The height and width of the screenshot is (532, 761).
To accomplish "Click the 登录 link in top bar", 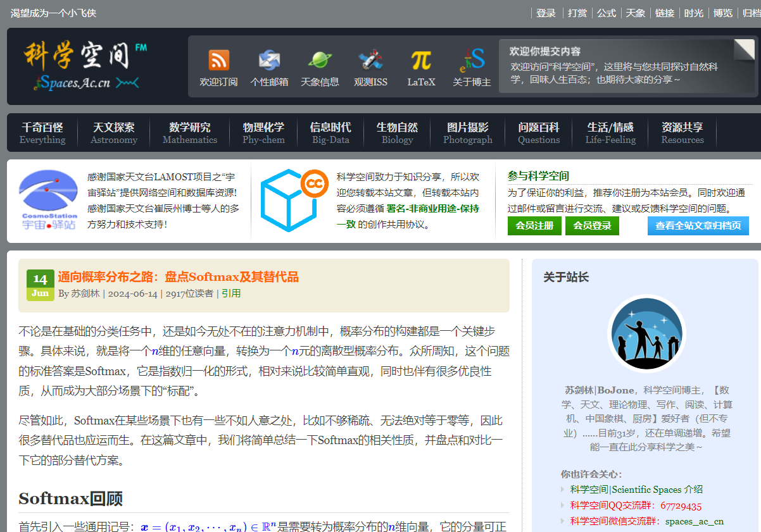I will pos(546,13).
